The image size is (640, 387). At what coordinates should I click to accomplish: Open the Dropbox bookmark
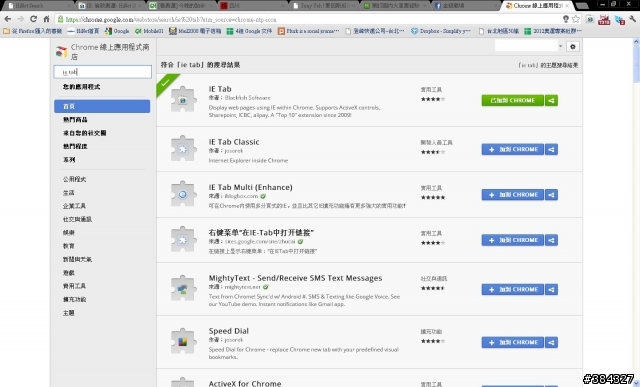440,31
